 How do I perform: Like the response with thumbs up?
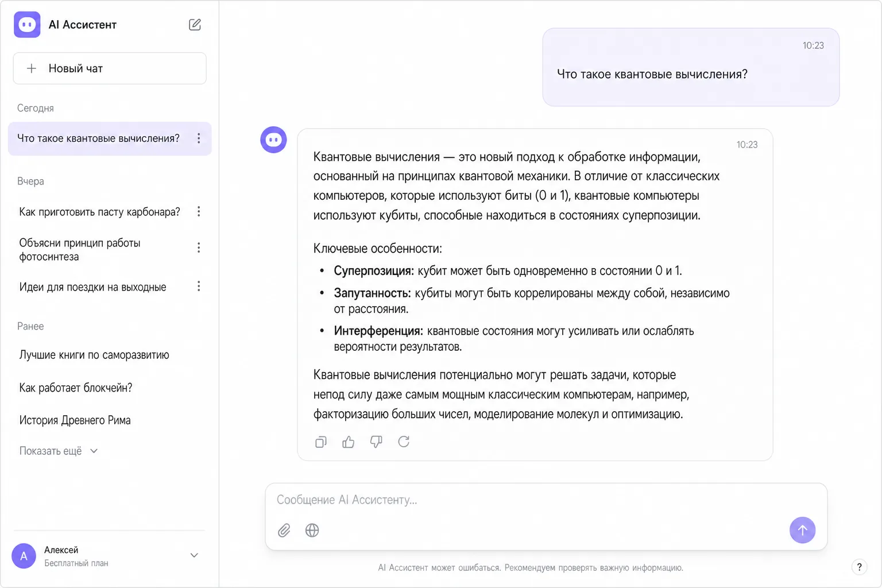click(x=349, y=442)
